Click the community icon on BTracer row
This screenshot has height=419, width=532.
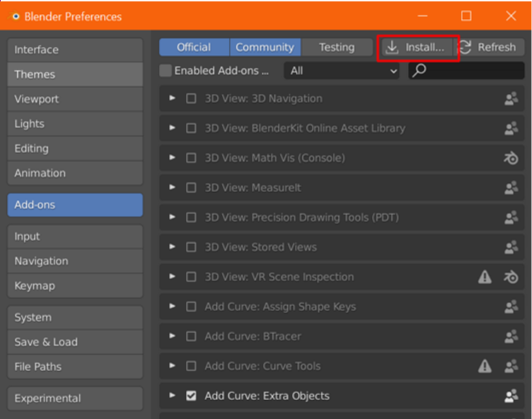[511, 336]
